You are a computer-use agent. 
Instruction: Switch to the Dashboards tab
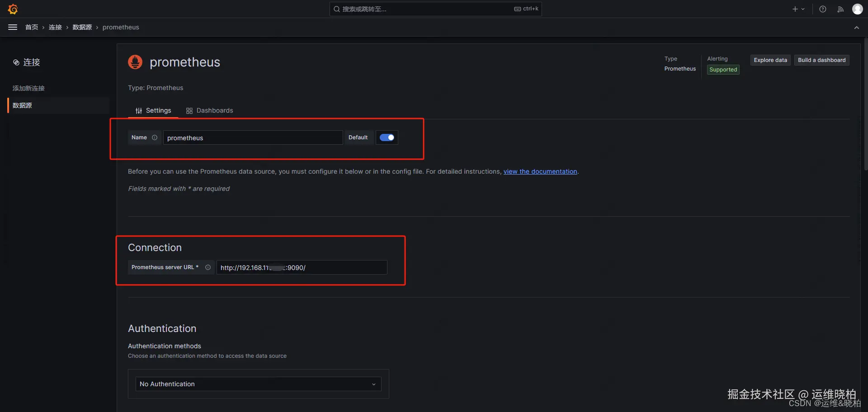click(x=209, y=111)
